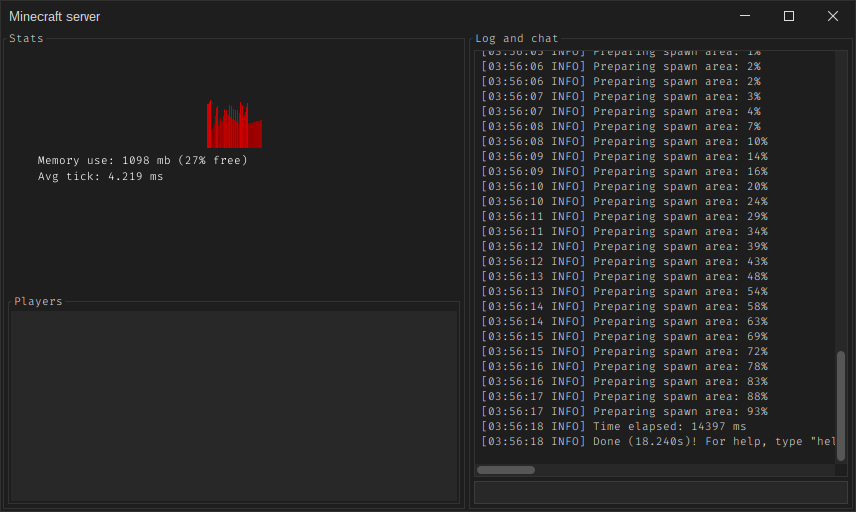The width and height of the screenshot is (856, 512).
Task: Click the vertical scrollbar thumb in the log
Action: coord(841,405)
